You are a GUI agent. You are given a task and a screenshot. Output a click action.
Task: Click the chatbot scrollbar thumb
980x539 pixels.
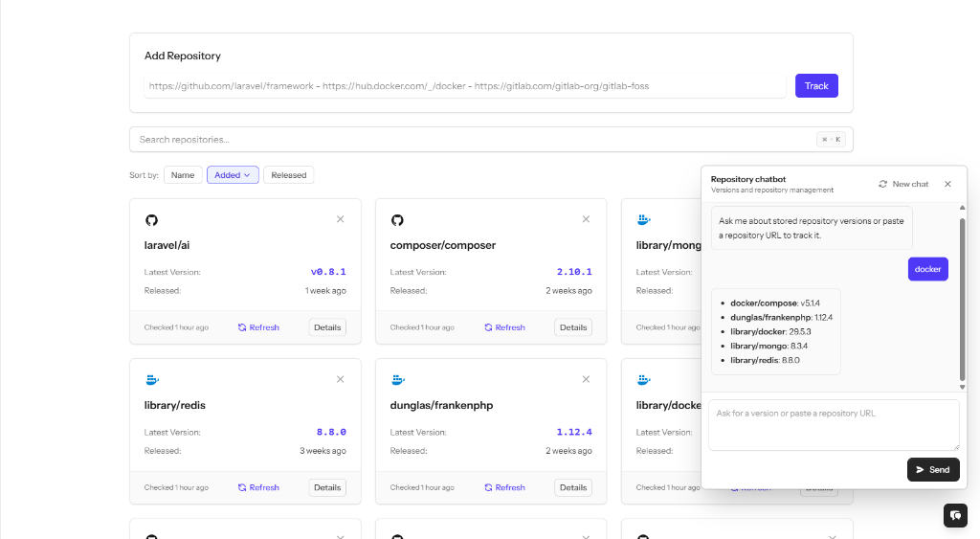click(x=962, y=299)
